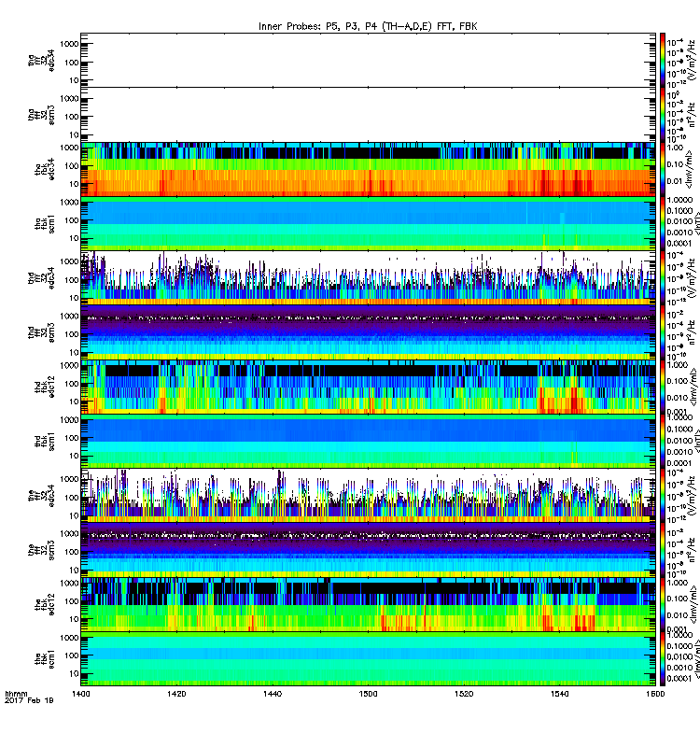Click inside the the fbk edc12 spectrogram
This screenshot has height=747, width=700.
pyautogui.click(x=368, y=604)
